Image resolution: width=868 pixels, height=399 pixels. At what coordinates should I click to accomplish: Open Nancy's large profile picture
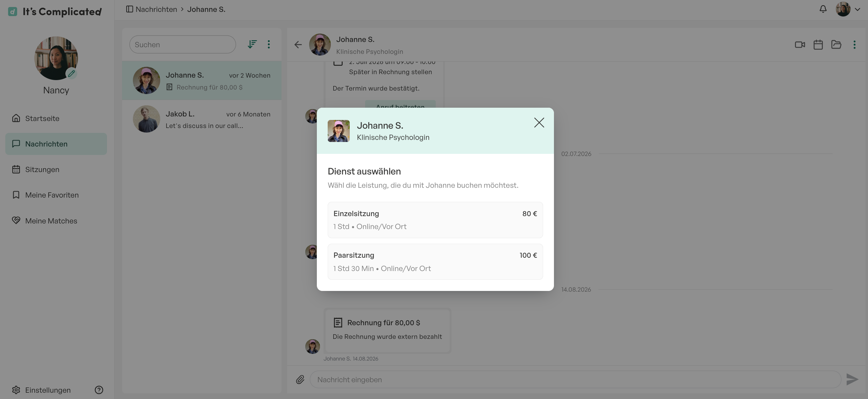point(56,58)
